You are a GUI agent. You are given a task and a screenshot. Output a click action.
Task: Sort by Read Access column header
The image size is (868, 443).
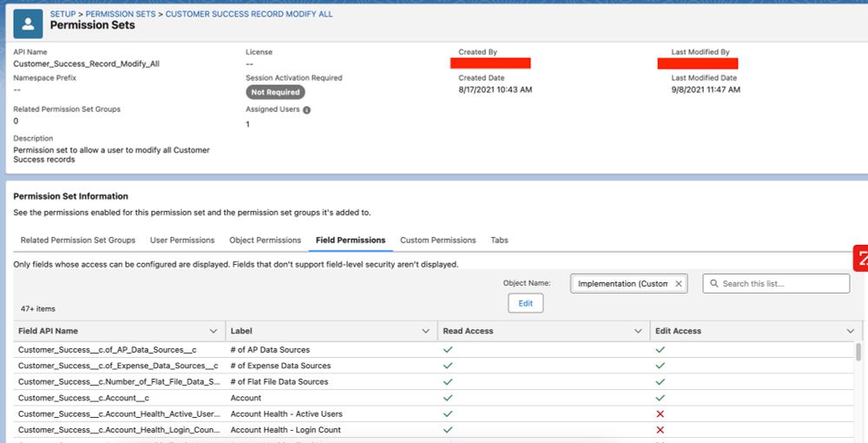(468, 331)
